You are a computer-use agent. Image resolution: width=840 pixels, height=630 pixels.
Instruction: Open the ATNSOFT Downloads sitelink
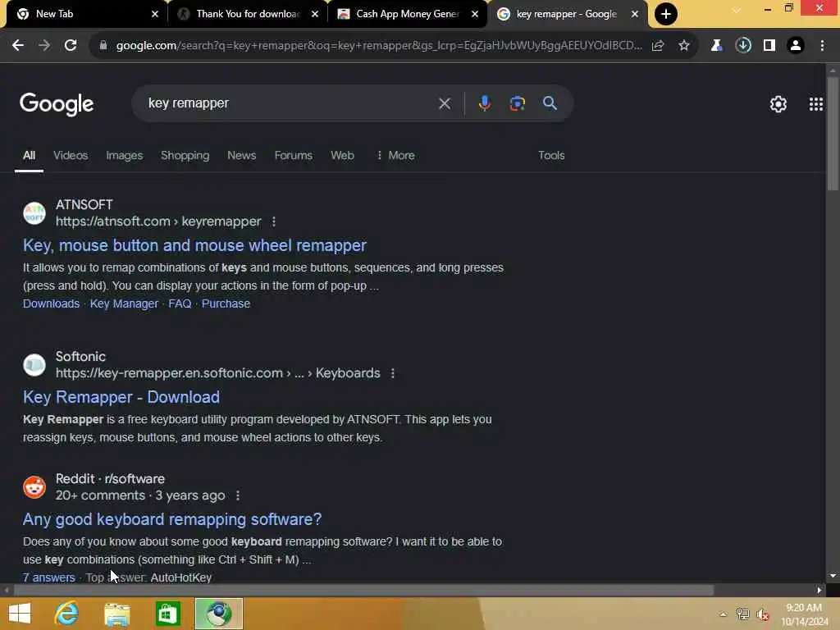pyautogui.click(x=51, y=304)
